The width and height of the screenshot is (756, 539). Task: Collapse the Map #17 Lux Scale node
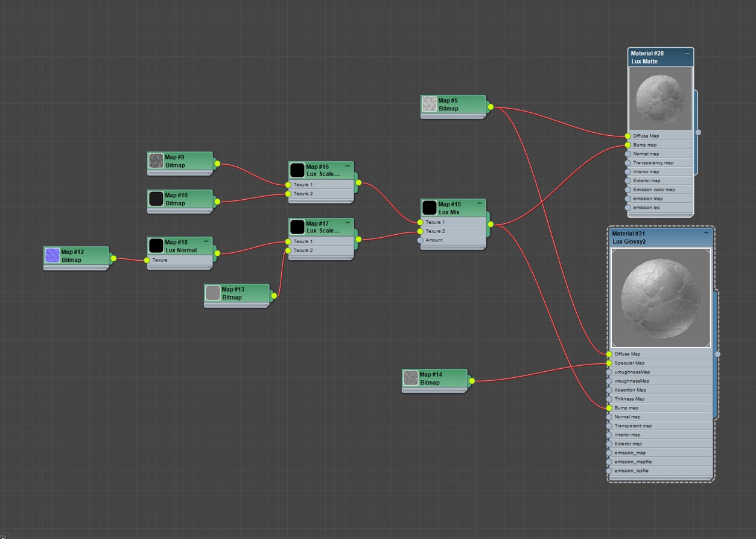pos(348,222)
